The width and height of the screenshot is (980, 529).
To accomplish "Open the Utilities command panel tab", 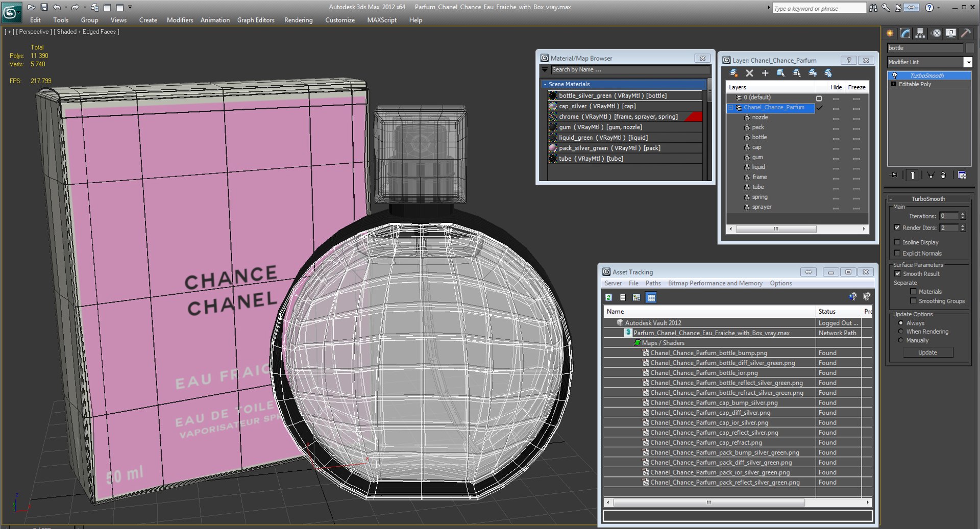I will pyautogui.click(x=966, y=33).
